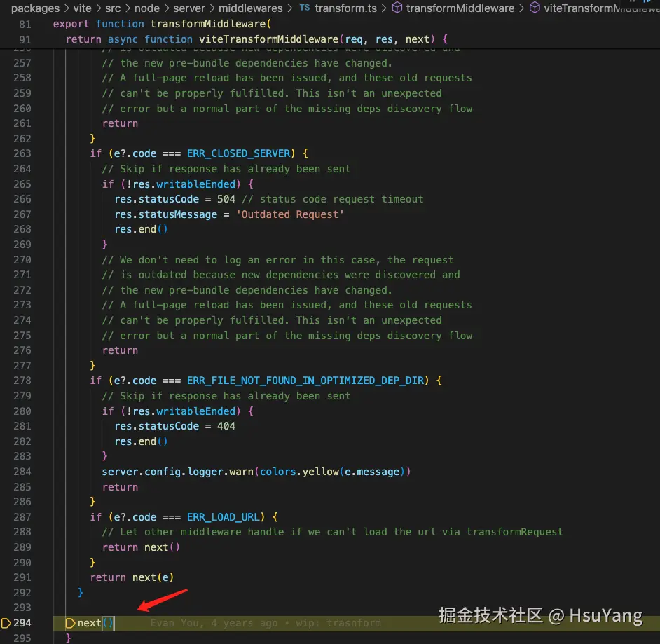Click return next(e) on line 291

coord(132,577)
